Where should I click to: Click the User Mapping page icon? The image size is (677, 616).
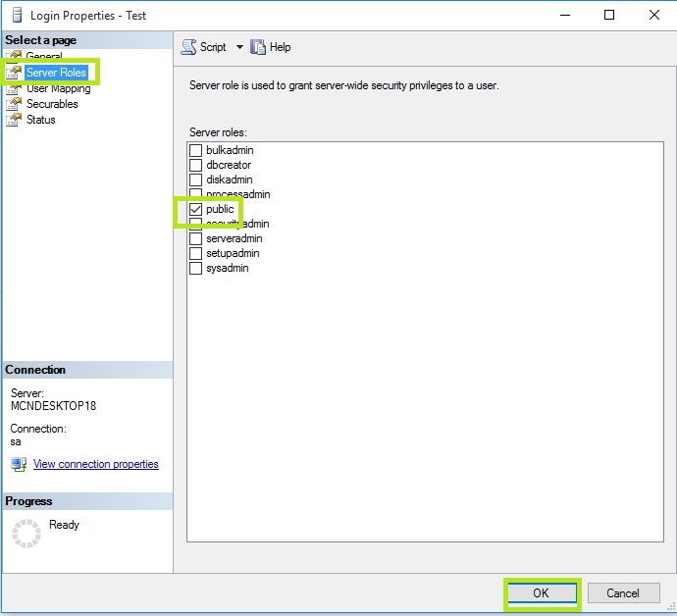click(14, 88)
